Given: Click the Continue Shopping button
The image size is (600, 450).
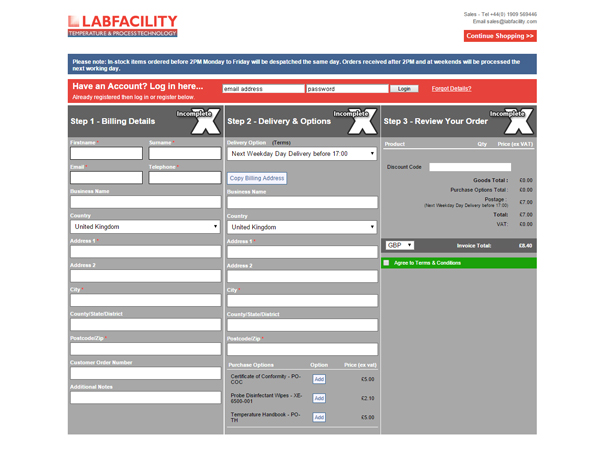Looking at the screenshot, I should [500, 36].
